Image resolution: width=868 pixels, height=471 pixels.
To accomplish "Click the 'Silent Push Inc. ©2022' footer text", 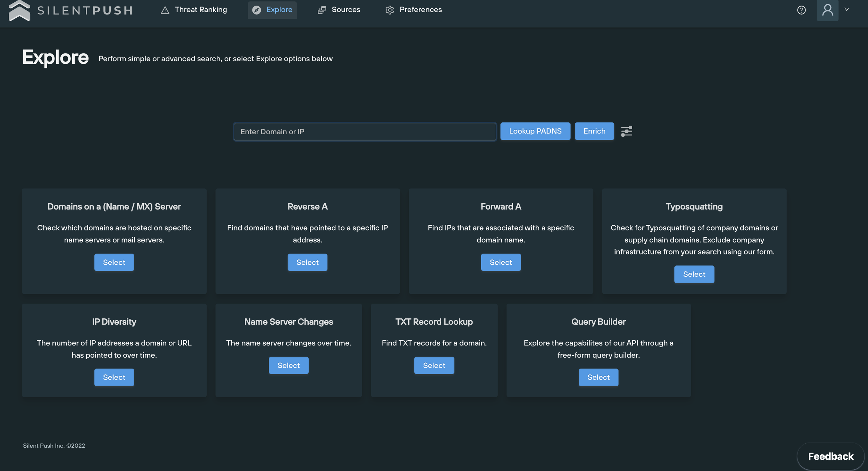I will (x=54, y=446).
